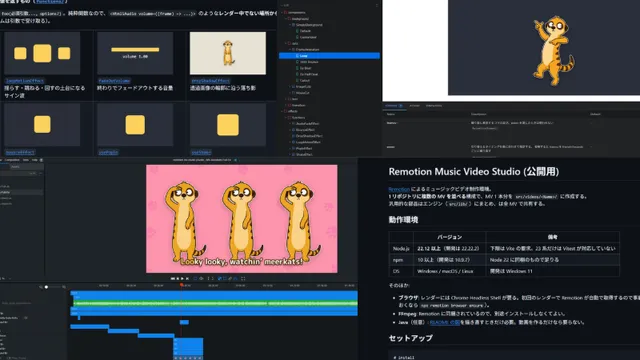Screen dimensions: 640x360
Task: Open the Controls tab in the addon panel
Action: pyautogui.click(x=393, y=106)
